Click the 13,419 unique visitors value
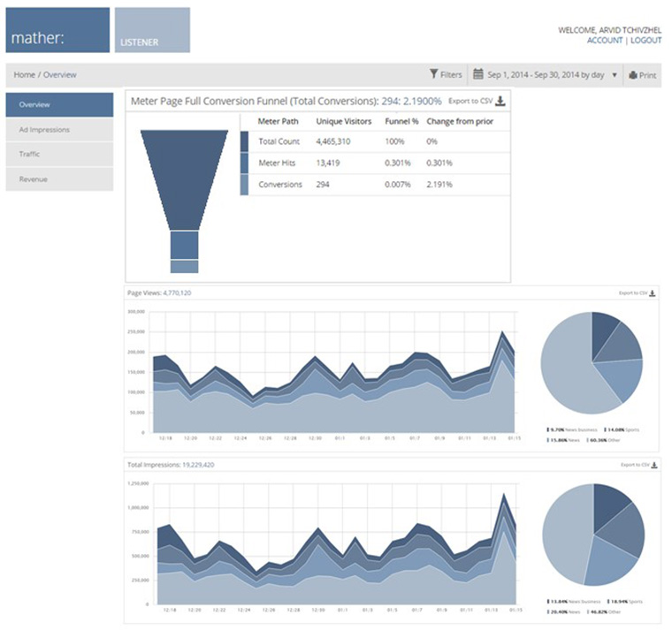Image resolution: width=672 pixels, height=630 pixels. coord(328,163)
